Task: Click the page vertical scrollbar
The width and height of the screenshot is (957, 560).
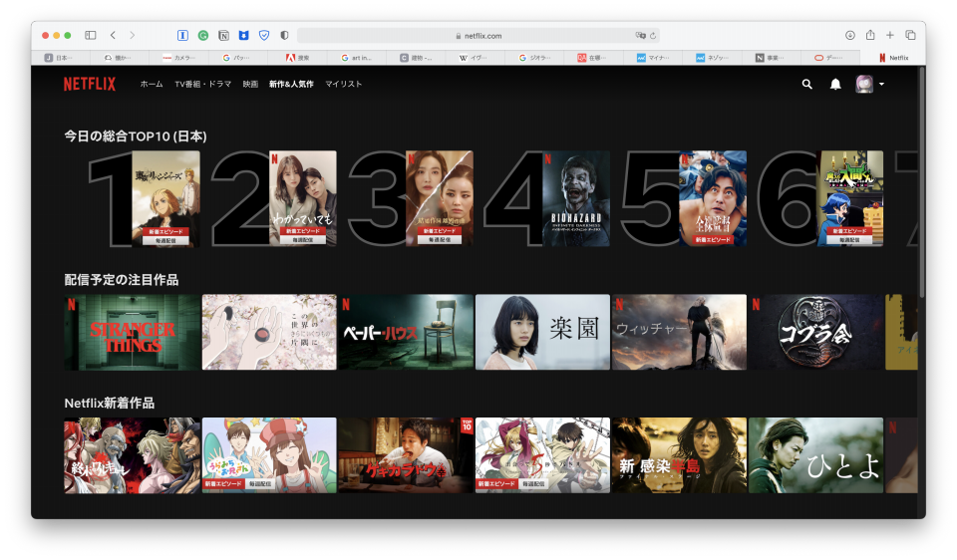Action: click(921, 183)
